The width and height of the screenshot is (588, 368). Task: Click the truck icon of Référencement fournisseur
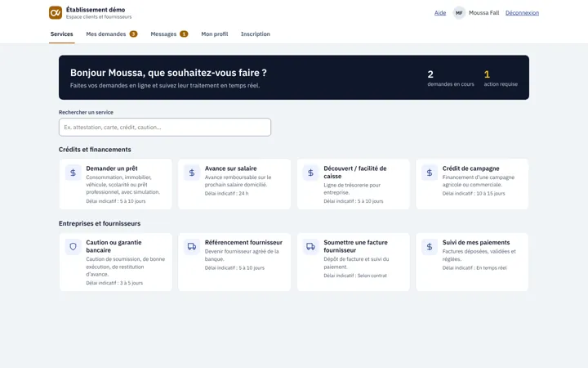coord(192,247)
